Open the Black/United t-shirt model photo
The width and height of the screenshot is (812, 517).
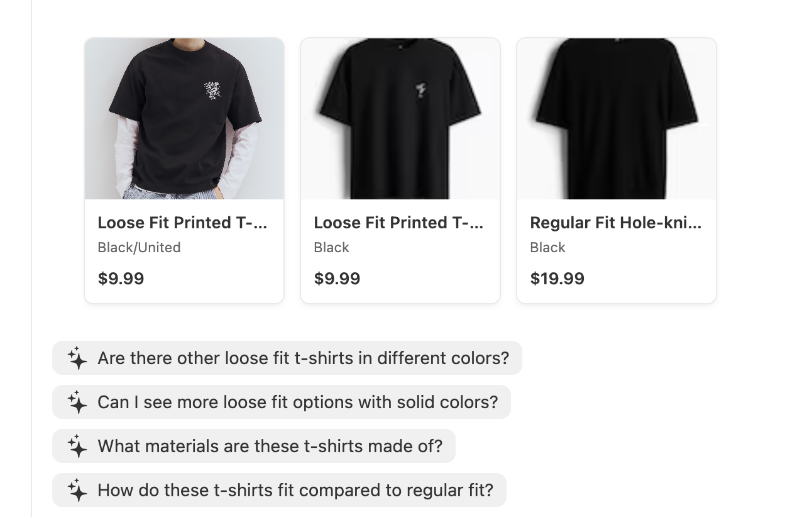[x=184, y=119]
